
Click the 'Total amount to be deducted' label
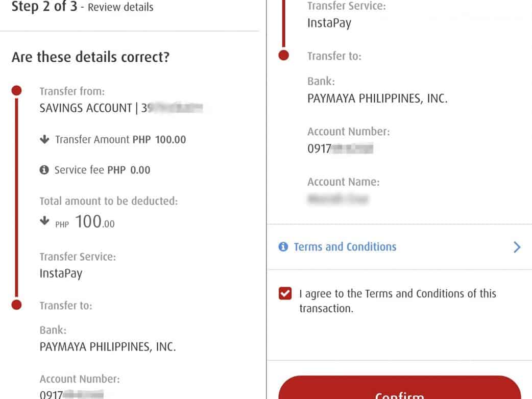108,201
